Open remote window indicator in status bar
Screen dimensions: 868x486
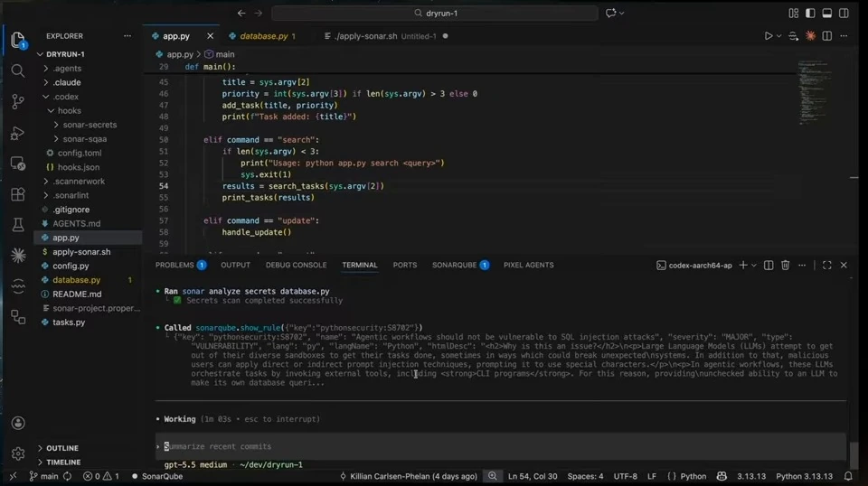(x=13, y=476)
